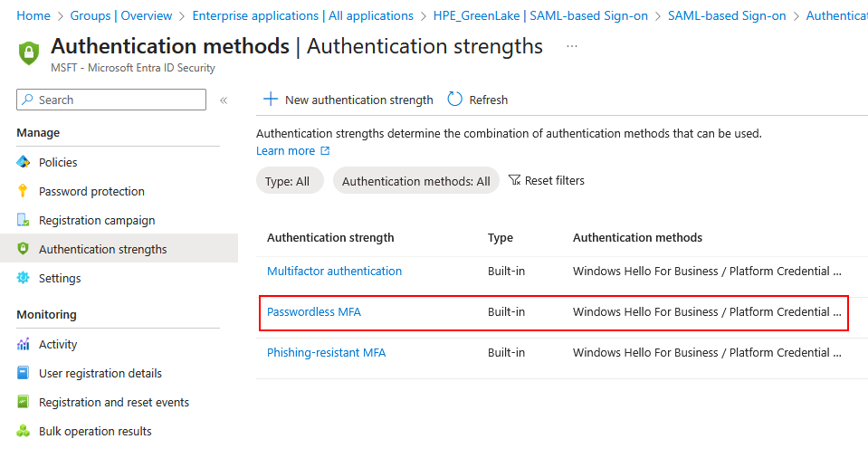Collapse the sidebar with double-chevron icon
The width and height of the screenshot is (868, 458).
coord(224,100)
